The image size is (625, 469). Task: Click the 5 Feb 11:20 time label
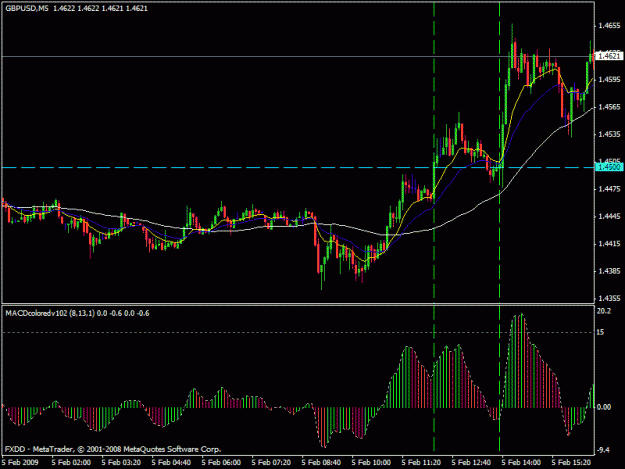(421, 462)
